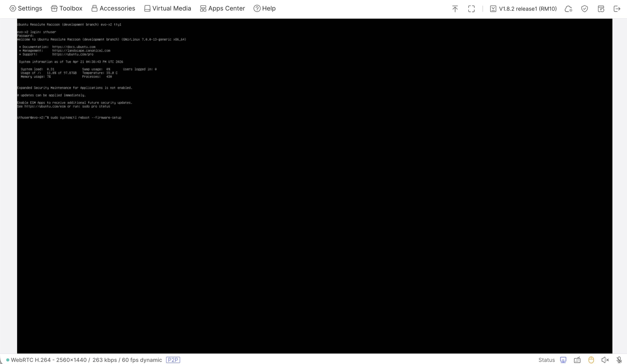Open the Toolbox menu
627x364 pixels.
pyautogui.click(x=66, y=9)
